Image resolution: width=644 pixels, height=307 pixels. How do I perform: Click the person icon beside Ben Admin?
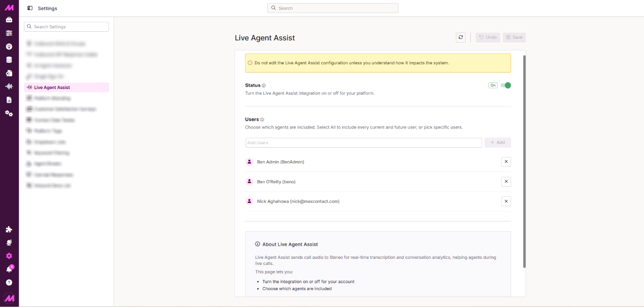pyautogui.click(x=249, y=162)
